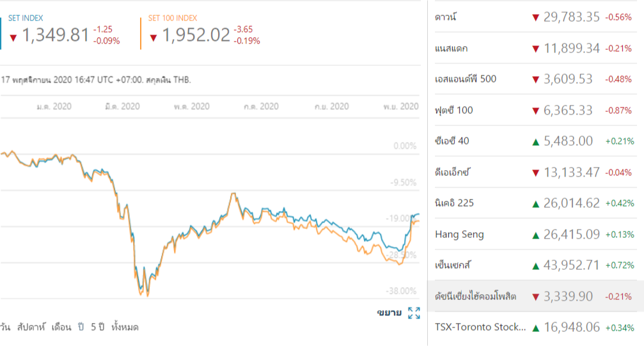Switch chart range to วัน (day)
The width and height of the screenshot is (644, 346).
pos(5,327)
